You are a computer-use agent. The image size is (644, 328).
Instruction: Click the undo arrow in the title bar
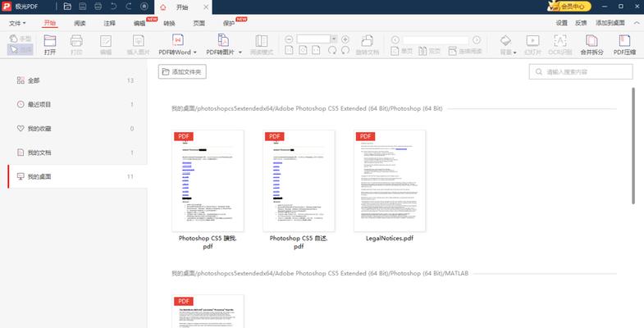click(x=113, y=7)
